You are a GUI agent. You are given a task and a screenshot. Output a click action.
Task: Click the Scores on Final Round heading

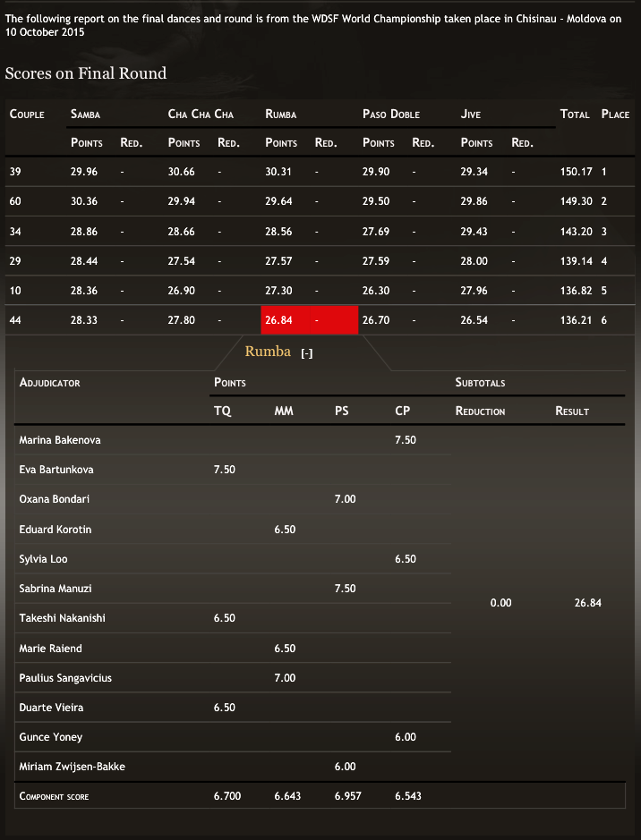click(86, 73)
